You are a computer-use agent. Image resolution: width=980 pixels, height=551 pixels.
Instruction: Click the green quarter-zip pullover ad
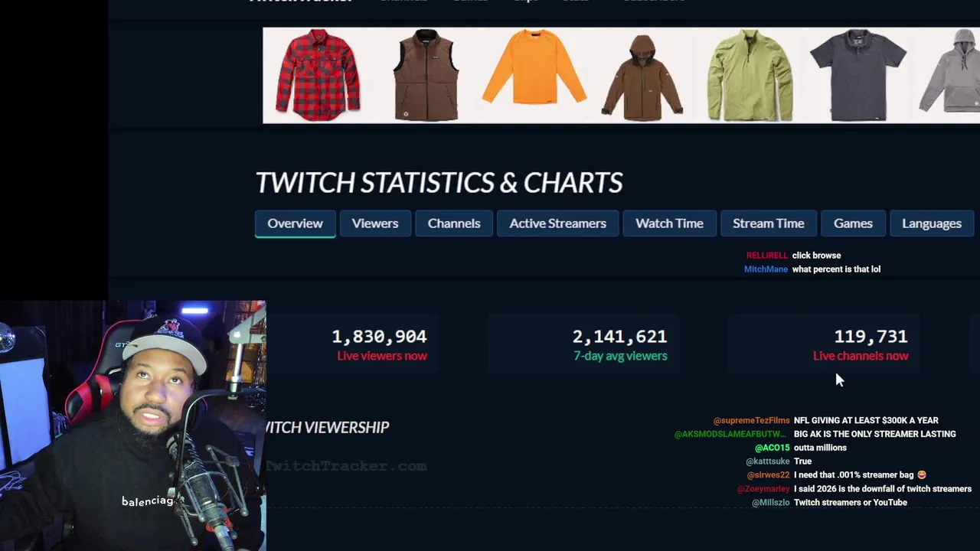pos(750,75)
